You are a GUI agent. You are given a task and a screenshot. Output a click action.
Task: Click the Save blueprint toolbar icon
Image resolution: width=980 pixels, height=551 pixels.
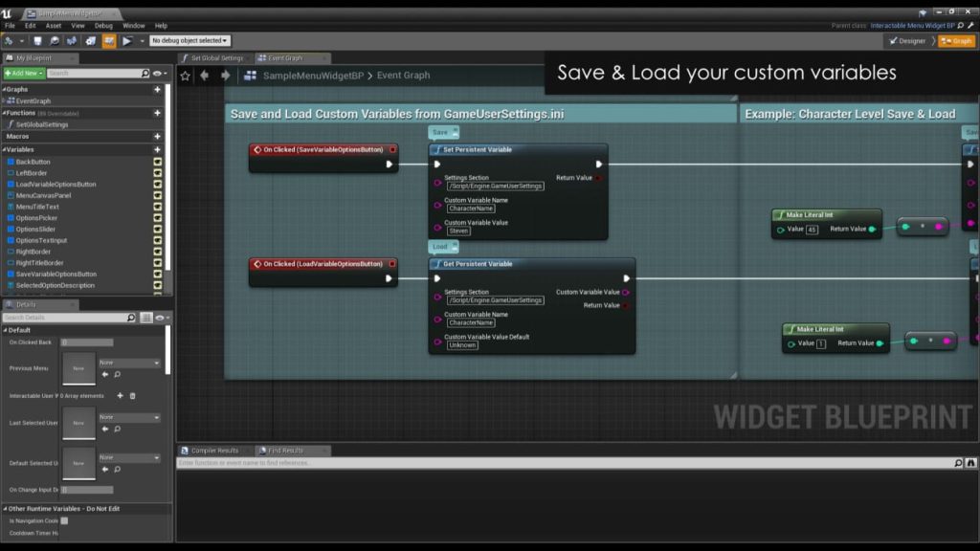38,41
